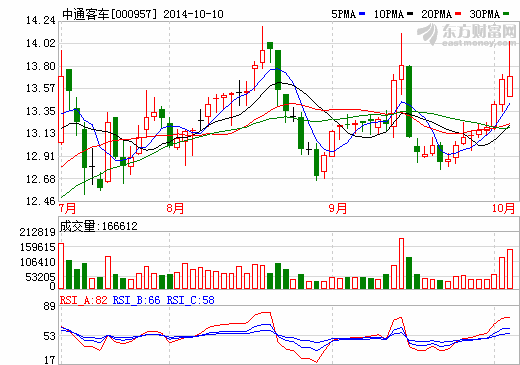Click the last red volume bar in October
This screenshot has height=365, width=520.
(510, 269)
